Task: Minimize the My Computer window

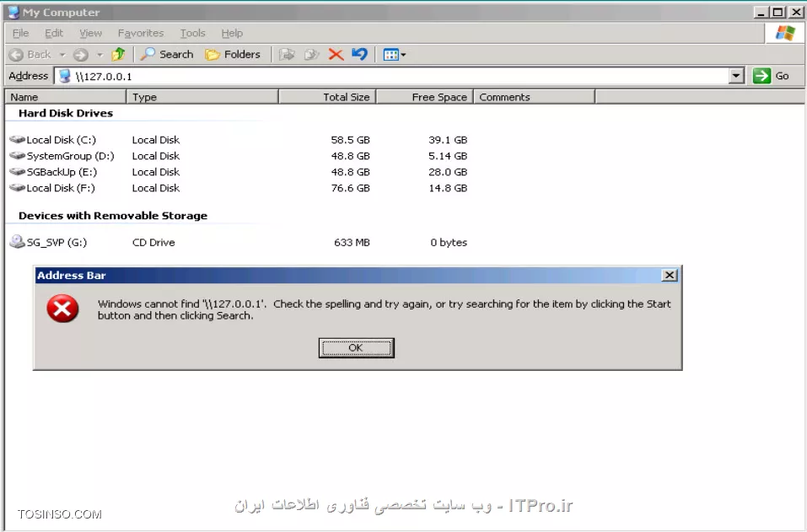Action: [x=761, y=12]
